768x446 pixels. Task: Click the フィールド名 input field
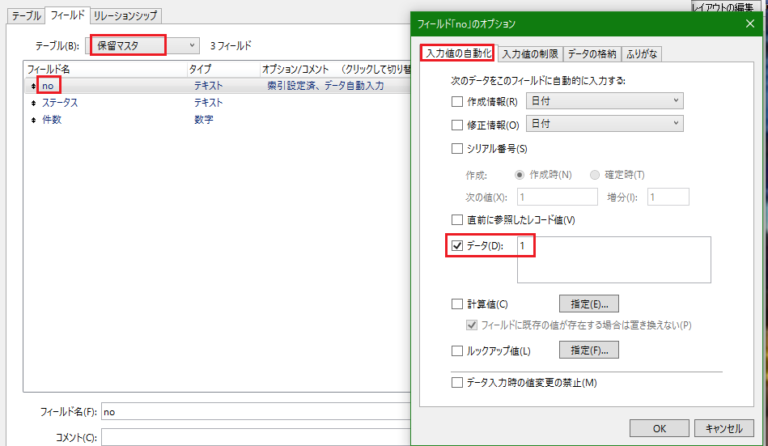coord(256,412)
